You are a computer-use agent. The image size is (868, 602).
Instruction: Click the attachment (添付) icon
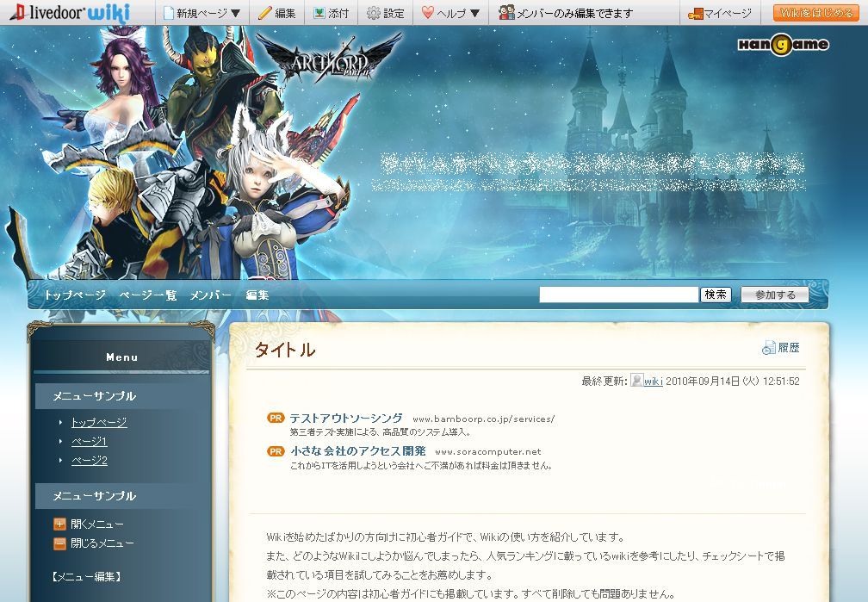pos(319,13)
